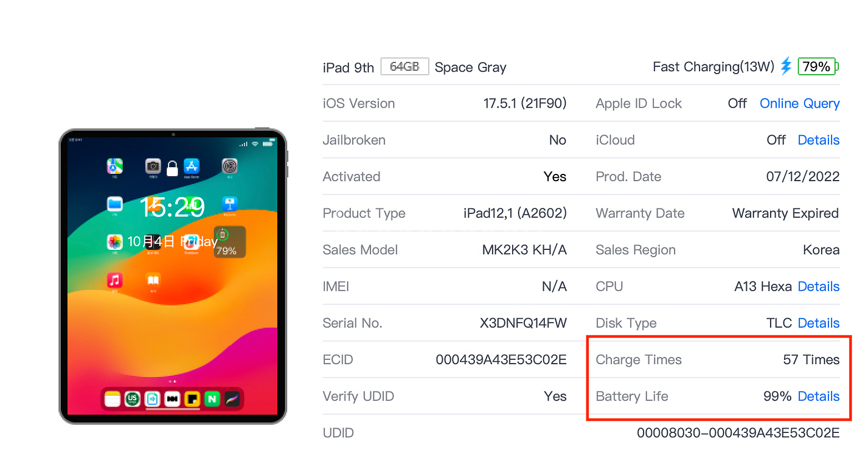This screenshot has width=868, height=456.
Task: Tap the Maps app icon on iPad
Action: pos(115,165)
